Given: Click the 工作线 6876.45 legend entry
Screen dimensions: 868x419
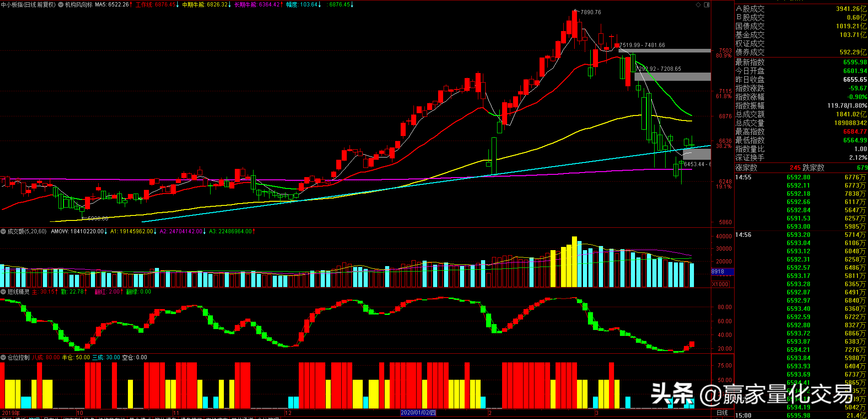Looking at the screenshot, I should click(x=157, y=5).
